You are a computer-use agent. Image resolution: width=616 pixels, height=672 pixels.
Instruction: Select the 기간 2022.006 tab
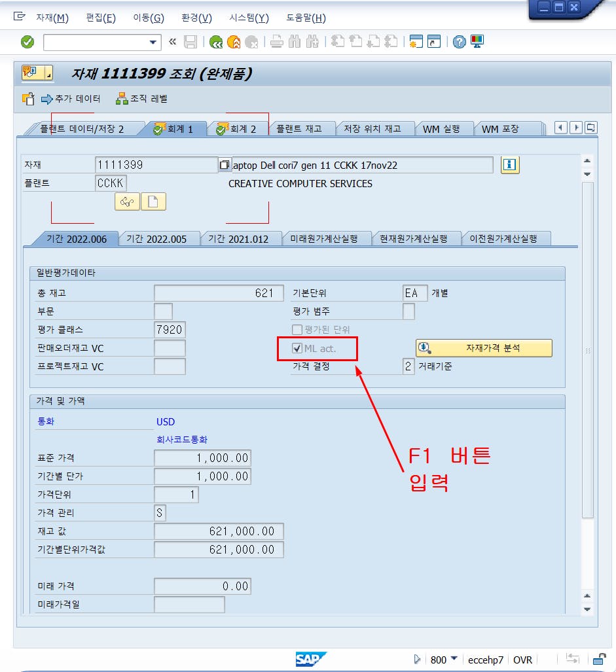[77, 239]
